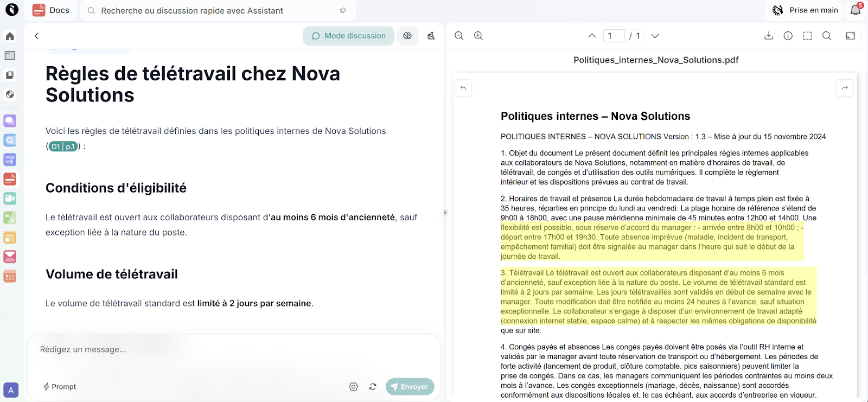The height and width of the screenshot is (402, 868).
Task: Open the pink mail envelope app
Action: [x=10, y=257]
